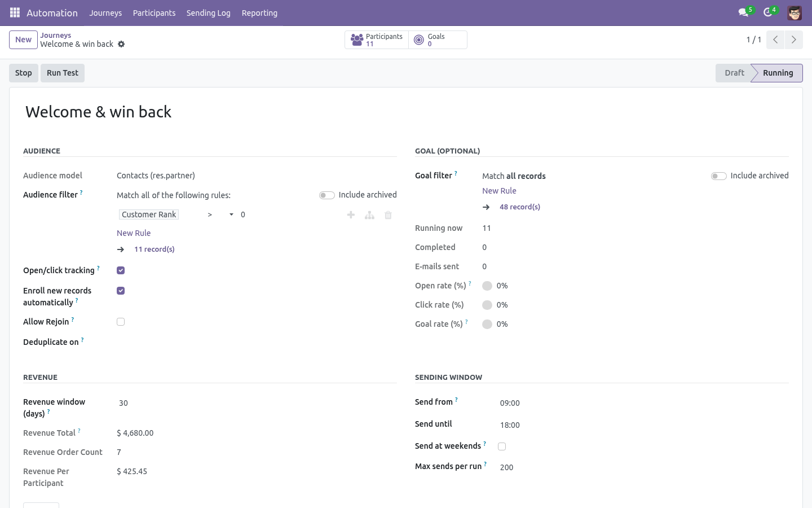Click the Open rate percentage pie indicator
The image size is (812, 508).
487,286
